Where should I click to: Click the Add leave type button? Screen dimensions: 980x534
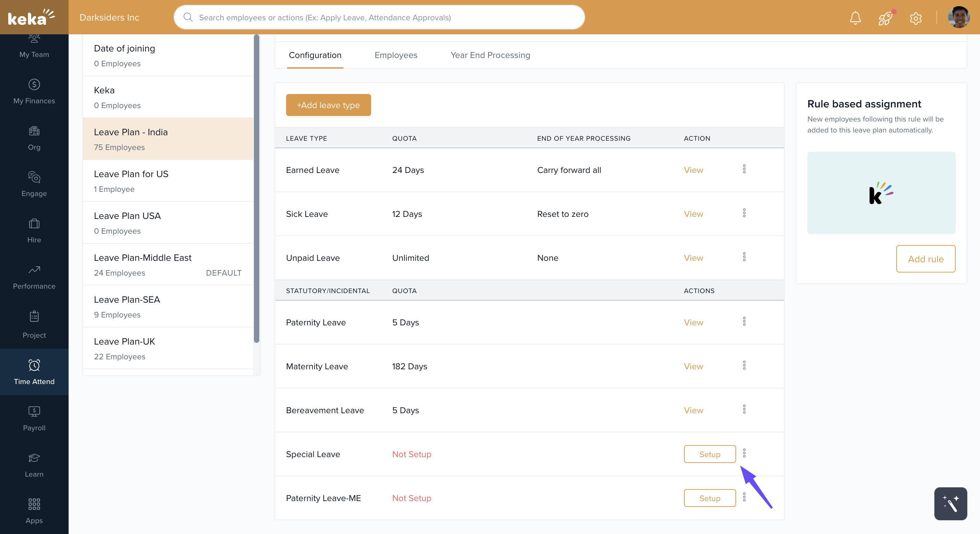[x=328, y=105]
